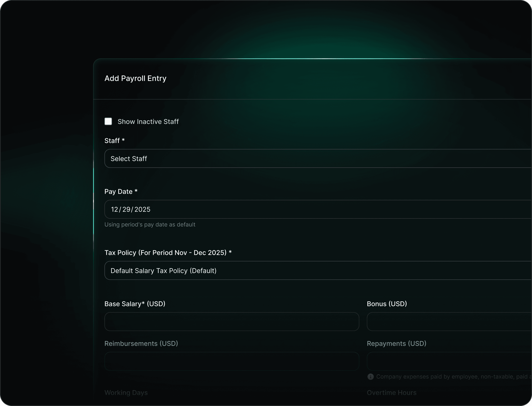Screen dimensions: 532x406
Task: Open the Select Staff dropdown
Action: tap(314, 158)
